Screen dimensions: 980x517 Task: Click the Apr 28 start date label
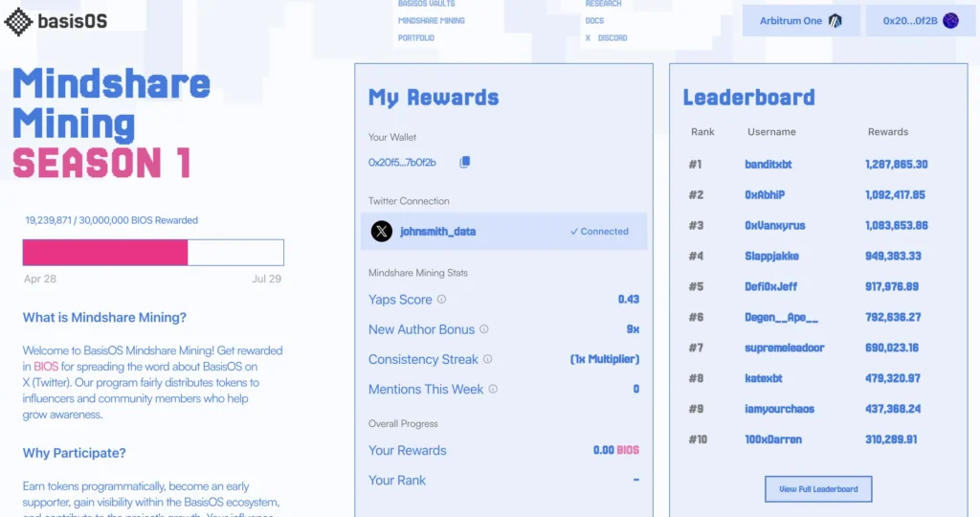click(40, 279)
